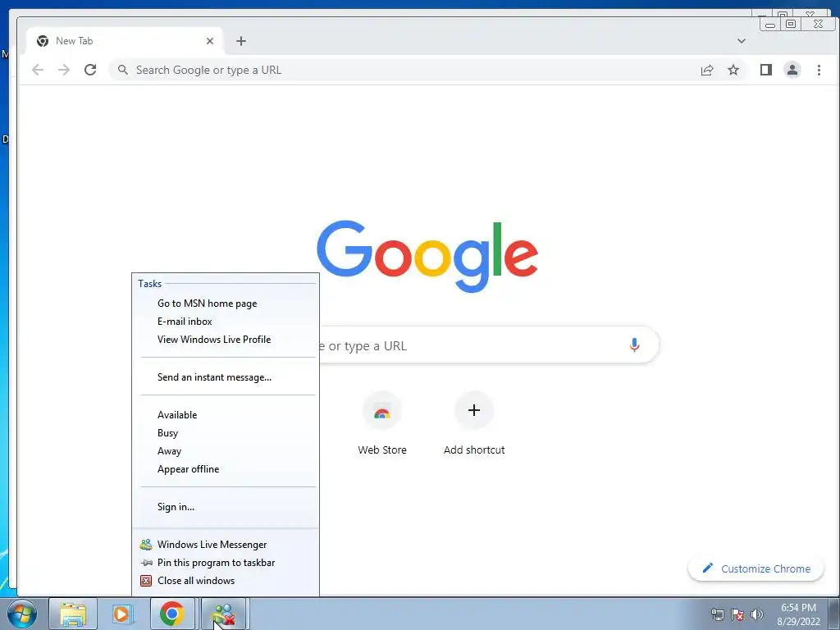Open the Web Store shortcut
This screenshot has height=630, width=840.
(x=382, y=424)
